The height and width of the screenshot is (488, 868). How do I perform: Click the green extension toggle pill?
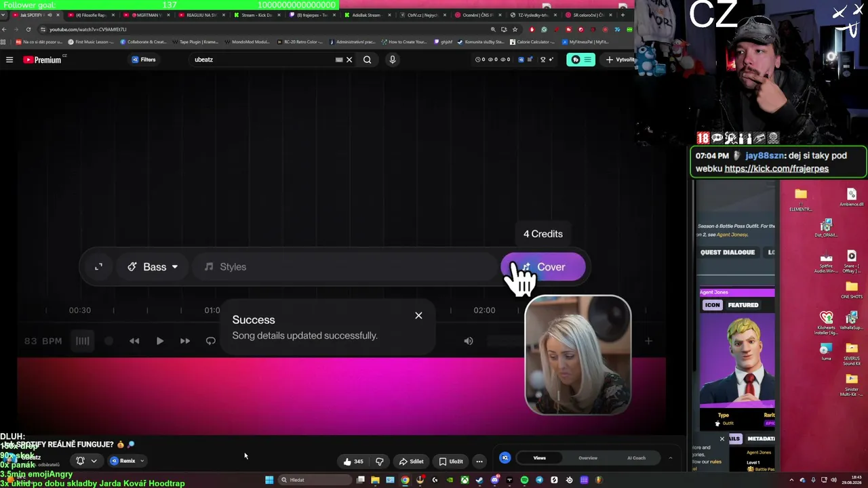point(580,60)
